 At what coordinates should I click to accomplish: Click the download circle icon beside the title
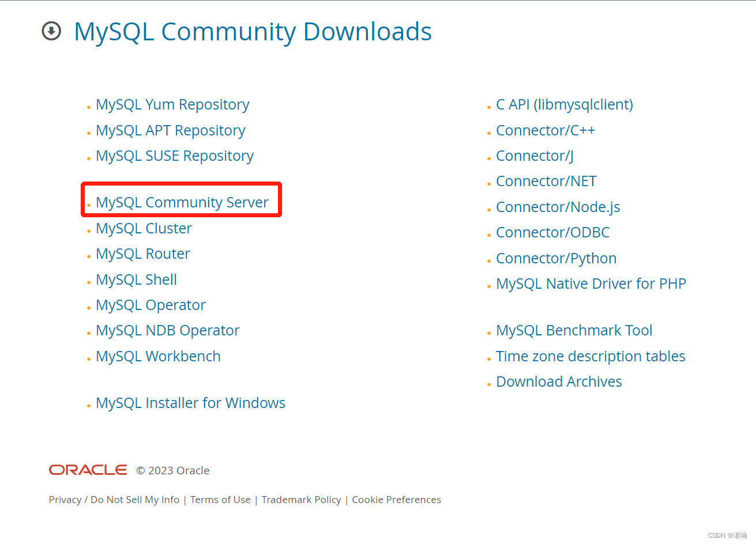[x=51, y=31]
